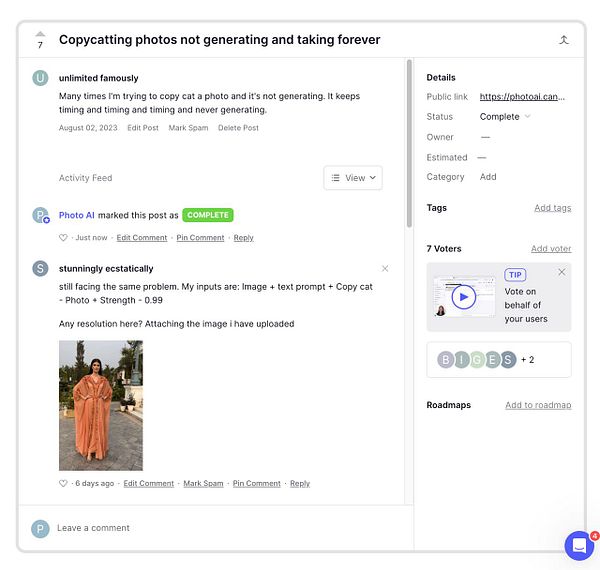
Task: Click the P avatar beside comment box
Action: click(x=40, y=529)
